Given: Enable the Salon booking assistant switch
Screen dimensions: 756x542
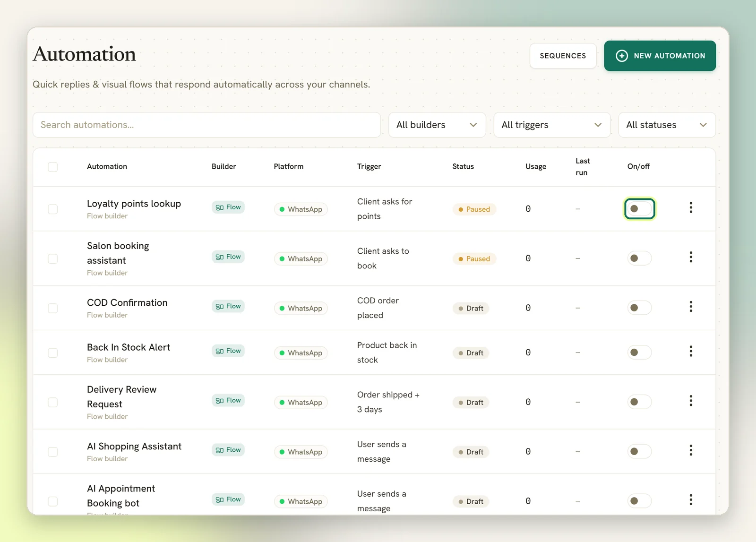Looking at the screenshot, I should (639, 258).
